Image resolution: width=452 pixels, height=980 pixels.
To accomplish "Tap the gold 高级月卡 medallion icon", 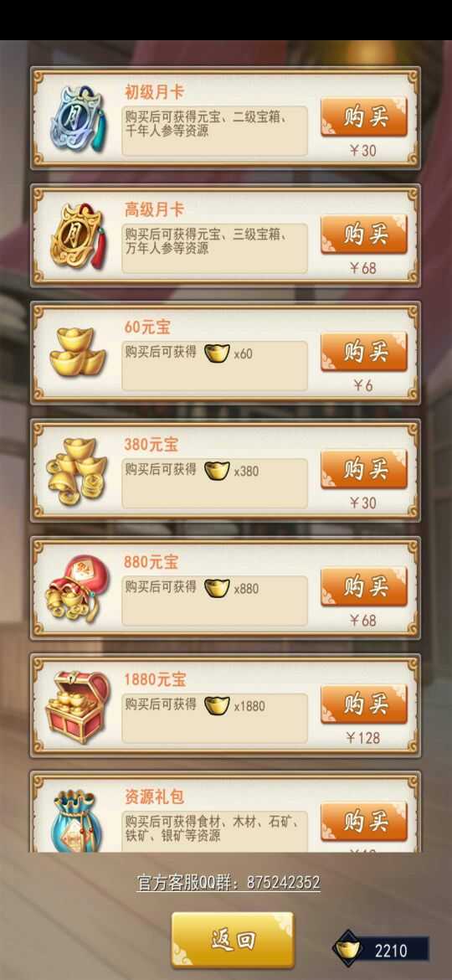I will click(79, 237).
